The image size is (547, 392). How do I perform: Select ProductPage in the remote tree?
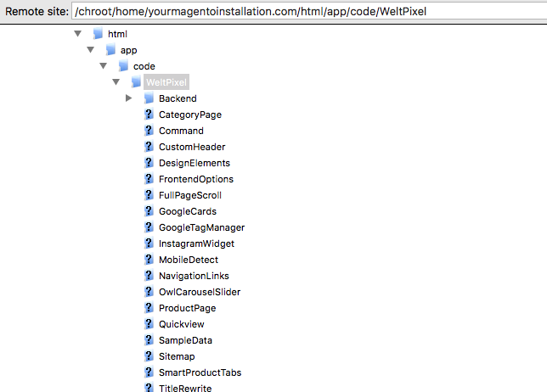coord(188,308)
